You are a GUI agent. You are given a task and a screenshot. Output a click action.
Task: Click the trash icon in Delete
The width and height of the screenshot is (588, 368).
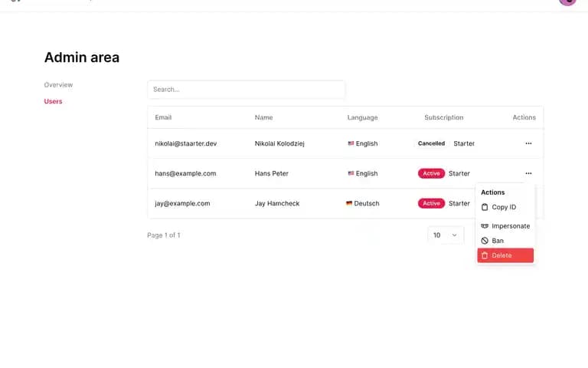(x=485, y=255)
